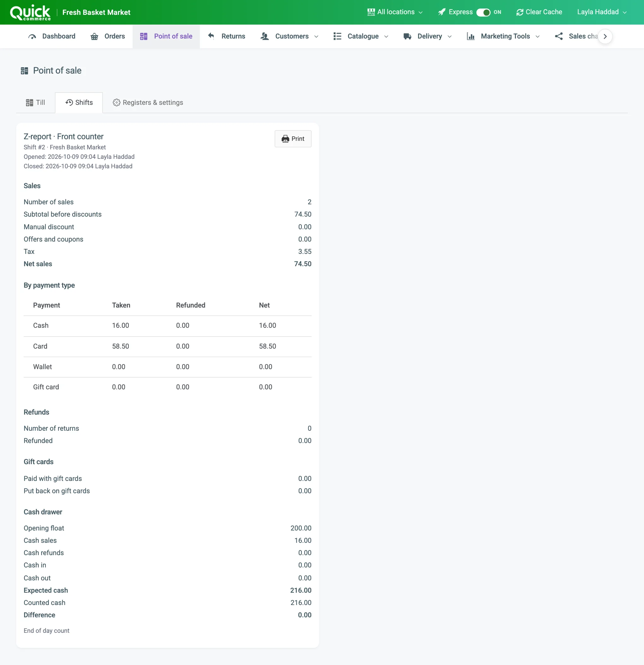Screen dimensions: 644x665
Task: Click the End of day count note
Action: [x=46, y=631]
